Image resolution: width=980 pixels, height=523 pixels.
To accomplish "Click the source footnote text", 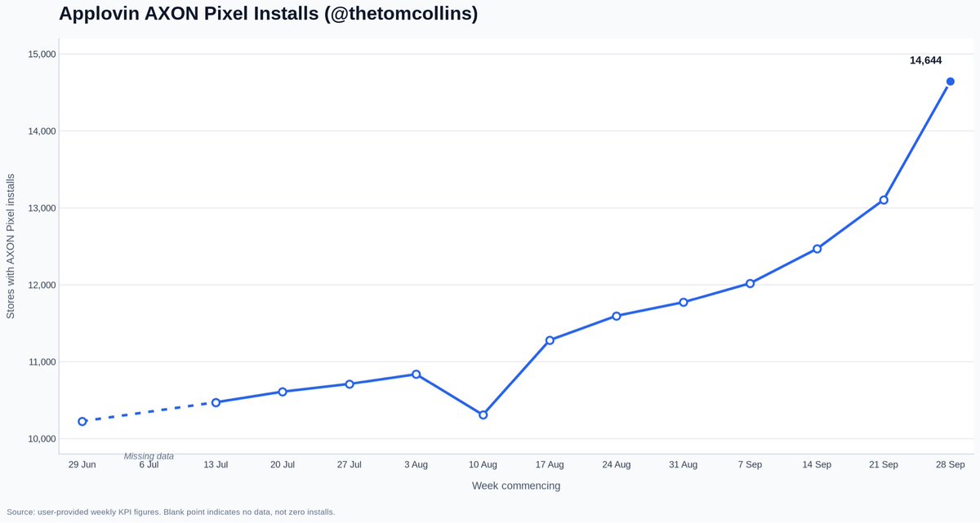I will coord(171,512).
